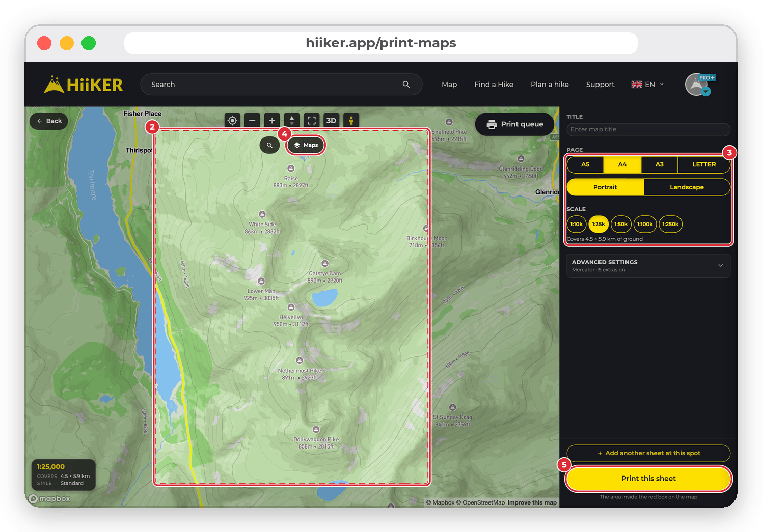Screen dimensions: 762x532
Task: Select the 1:10k scale
Action: [x=577, y=224]
